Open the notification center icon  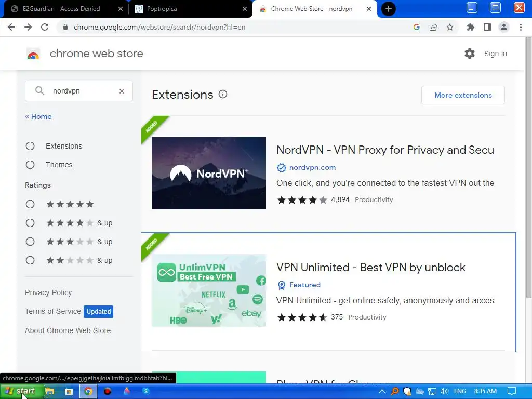(x=511, y=391)
